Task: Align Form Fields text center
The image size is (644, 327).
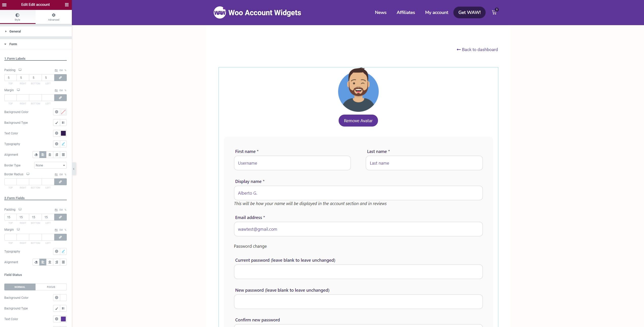Action: (50, 262)
